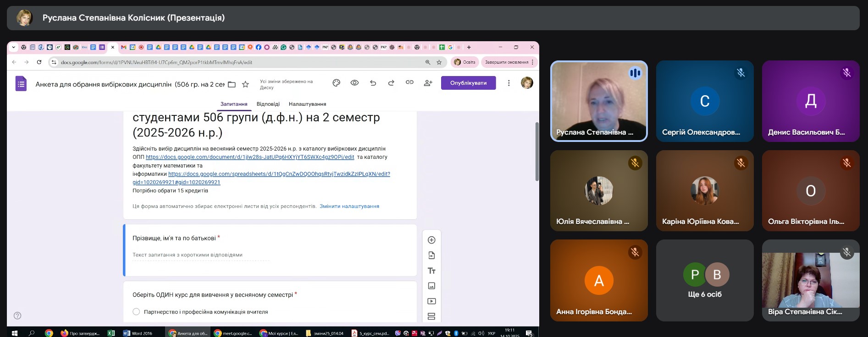The height and width of the screenshot is (337, 868).
Task: Click the form's vertical scrollbar
Action: (536, 152)
